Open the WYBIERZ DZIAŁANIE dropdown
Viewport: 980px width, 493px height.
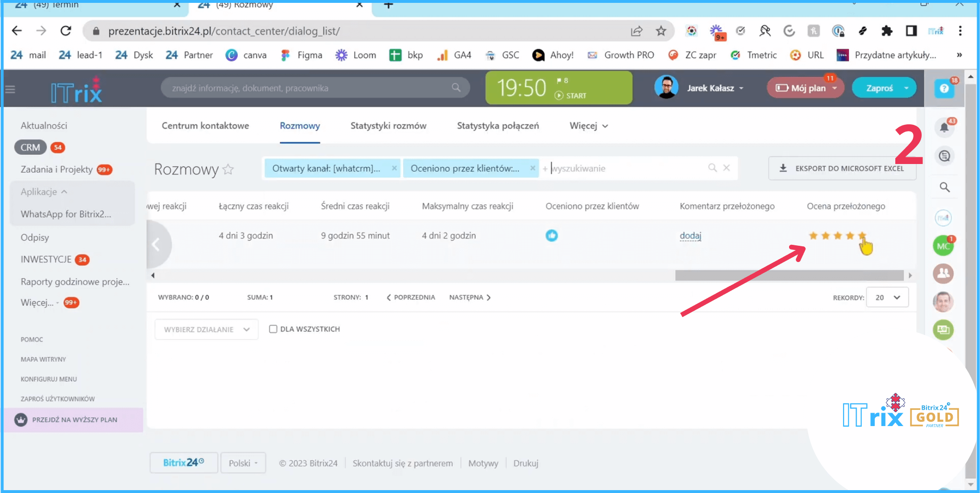pyautogui.click(x=206, y=329)
